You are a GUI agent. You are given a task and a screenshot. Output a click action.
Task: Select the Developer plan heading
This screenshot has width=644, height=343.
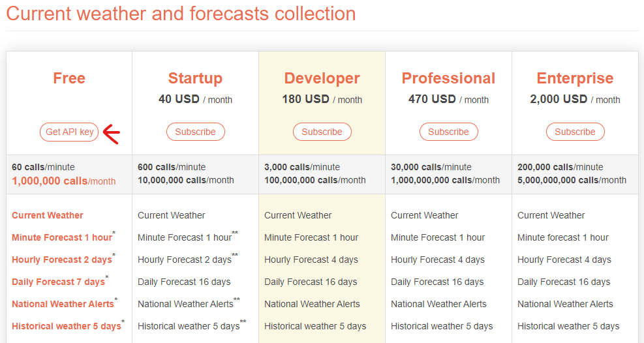click(322, 78)
